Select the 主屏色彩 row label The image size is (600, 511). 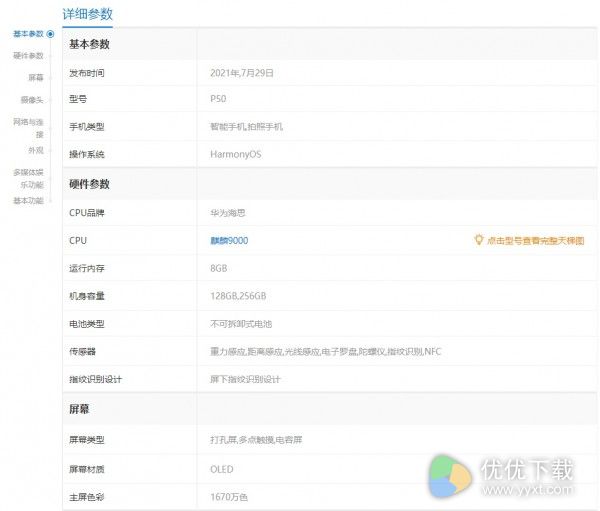pos(87,497)
